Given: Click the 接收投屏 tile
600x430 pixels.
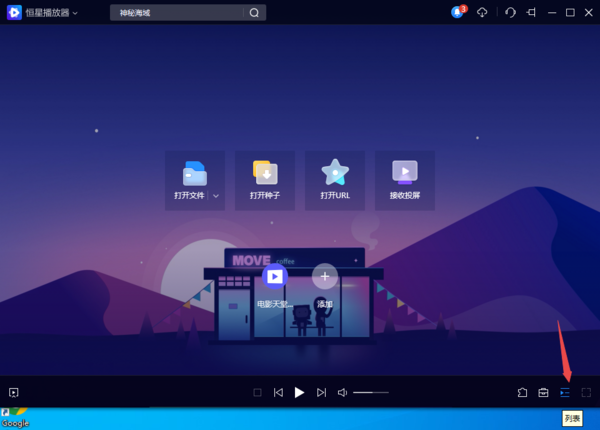Looking at the screenshot, I should pyautogui.click(x=405, y=180).
